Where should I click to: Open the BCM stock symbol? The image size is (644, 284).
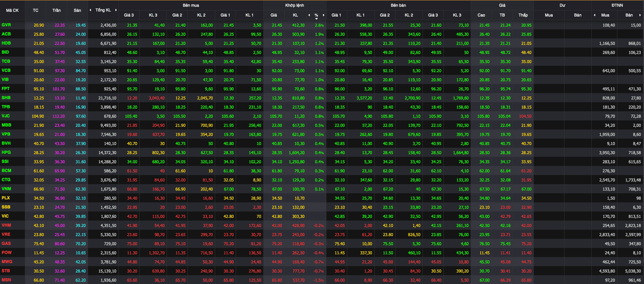(x=6, y=171)
